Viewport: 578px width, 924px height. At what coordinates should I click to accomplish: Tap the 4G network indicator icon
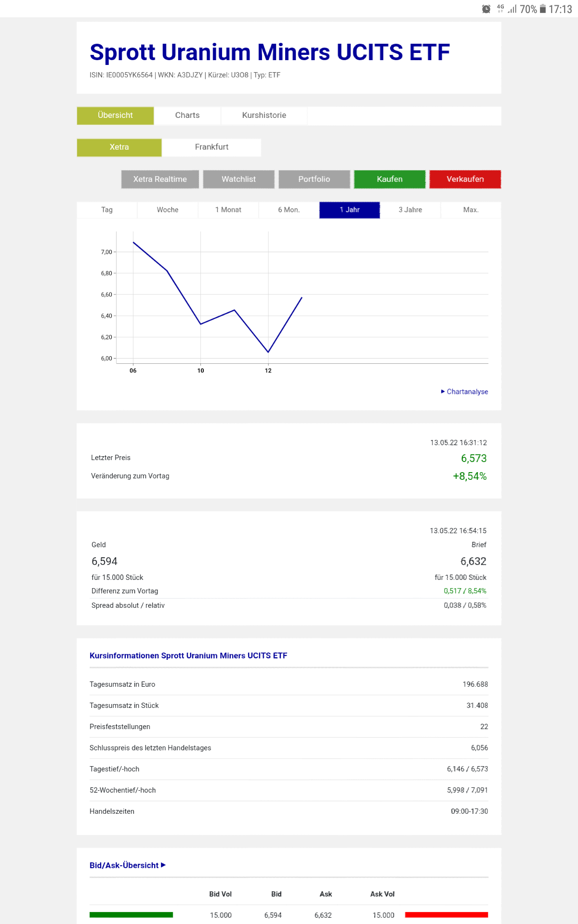click(500, 8)
